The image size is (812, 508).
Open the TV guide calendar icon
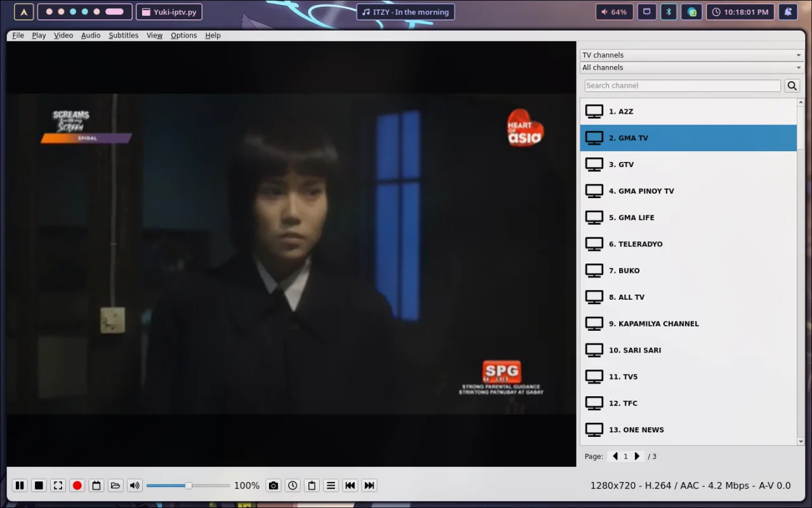coord(96,486)
